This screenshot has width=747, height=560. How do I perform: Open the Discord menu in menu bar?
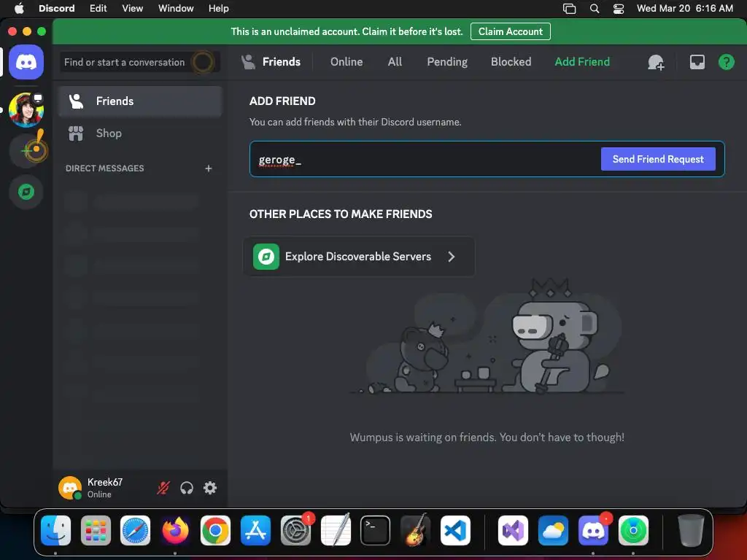pyautogui.click(x=57, y=8)
